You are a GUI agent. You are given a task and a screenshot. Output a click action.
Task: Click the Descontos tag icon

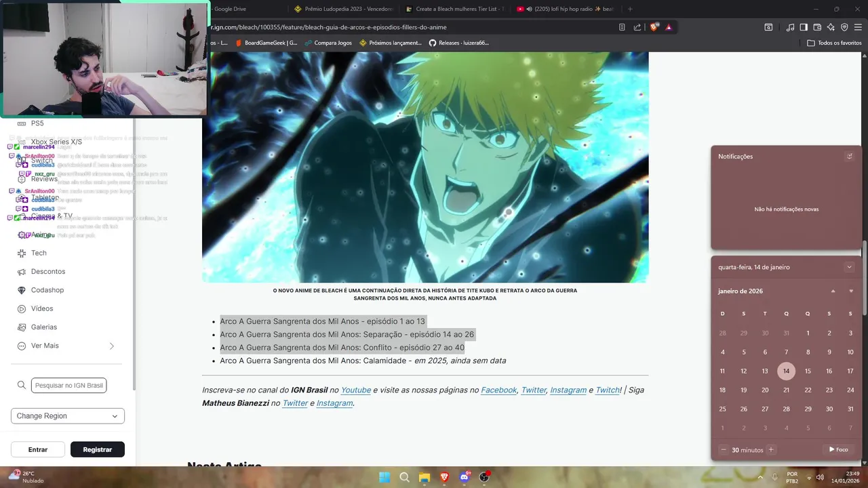pos(22,271)
